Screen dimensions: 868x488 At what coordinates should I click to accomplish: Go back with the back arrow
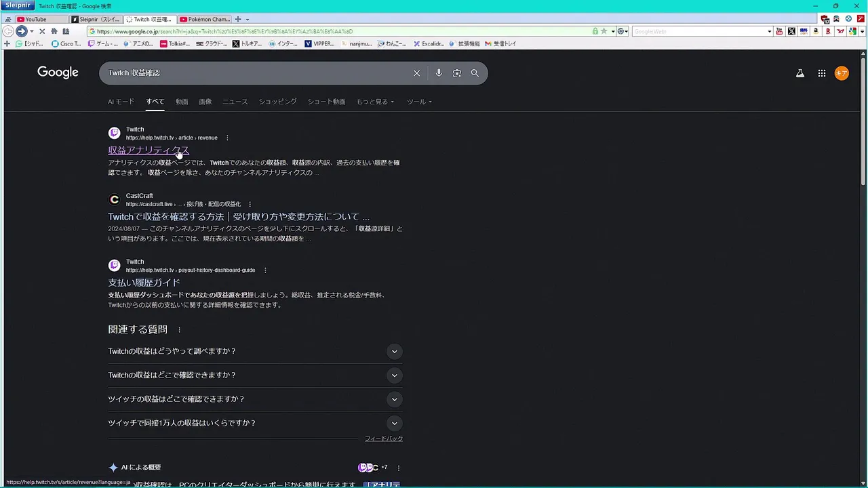8,31
